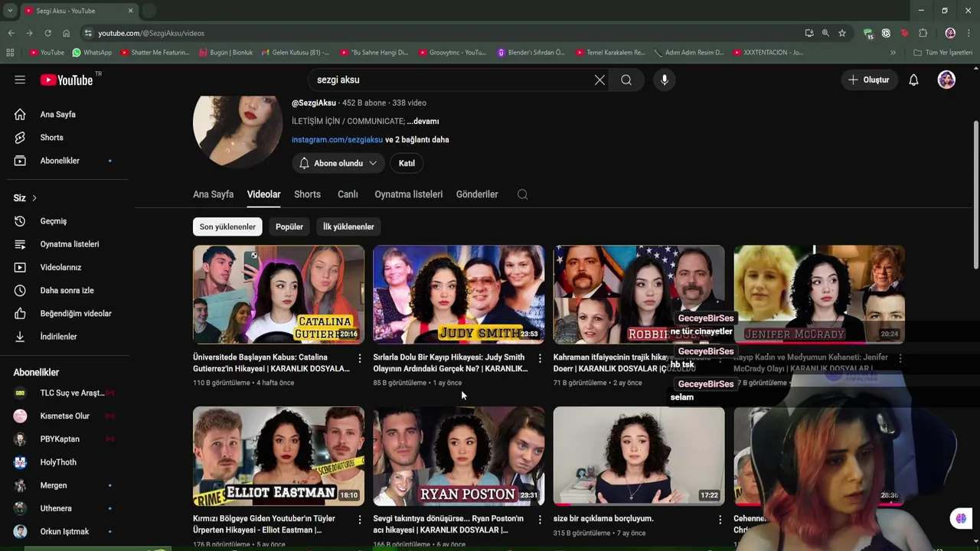Open the channel Oynatma listeleri tab

click(x=408, y=194)
